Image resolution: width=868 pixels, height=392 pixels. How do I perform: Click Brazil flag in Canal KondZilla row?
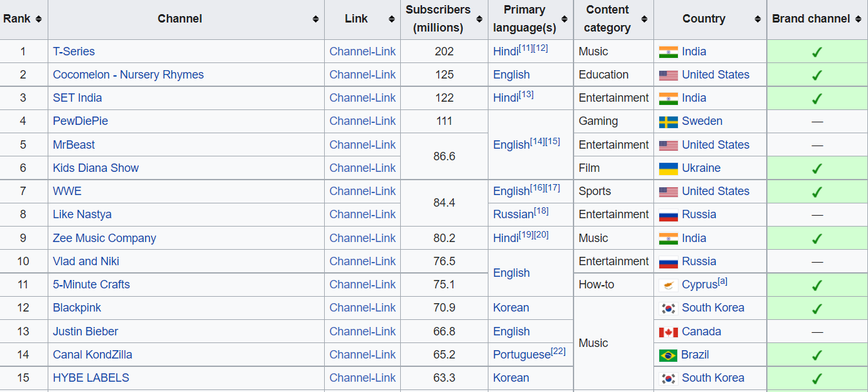coord(668,355)
